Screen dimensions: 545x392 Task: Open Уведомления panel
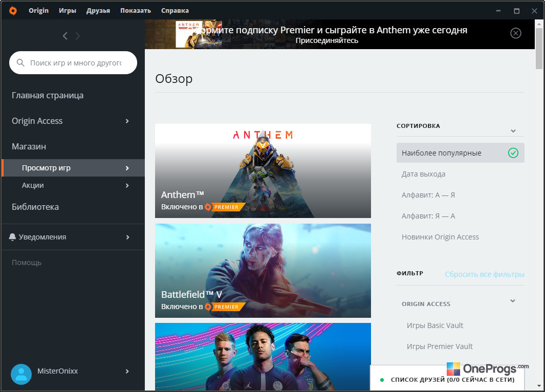click(42, 237)
